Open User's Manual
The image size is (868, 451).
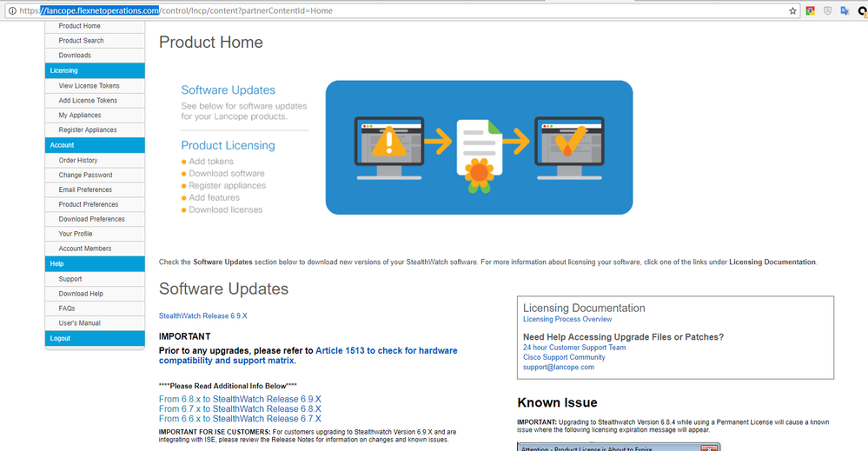pyautogui.click(x=95, y=323)
